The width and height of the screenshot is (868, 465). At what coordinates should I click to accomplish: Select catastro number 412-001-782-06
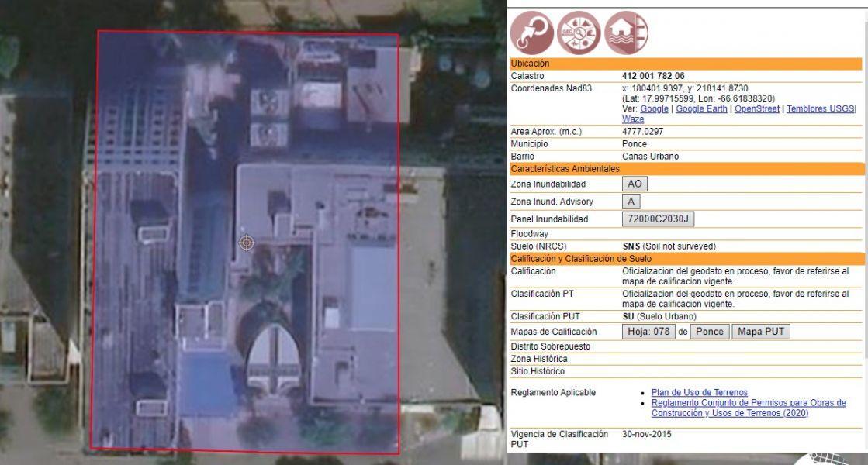(x=653, y=76)
